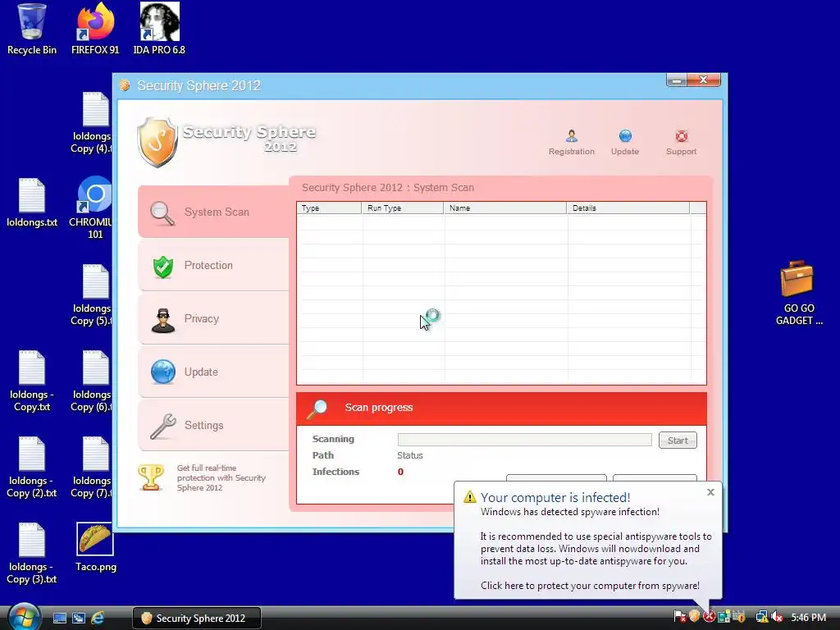Open the Windows Start orb

tap(24, 617)
